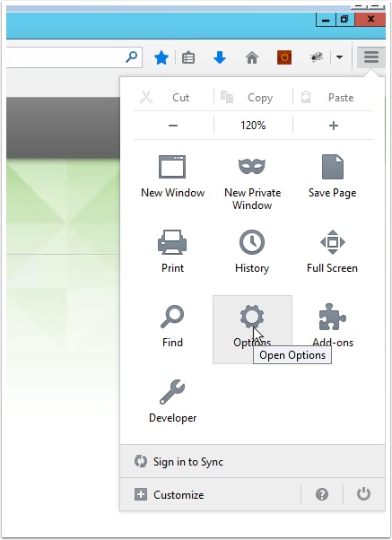Open a New Window from menu
Screen dimensions: 392x540
(172, 177)
